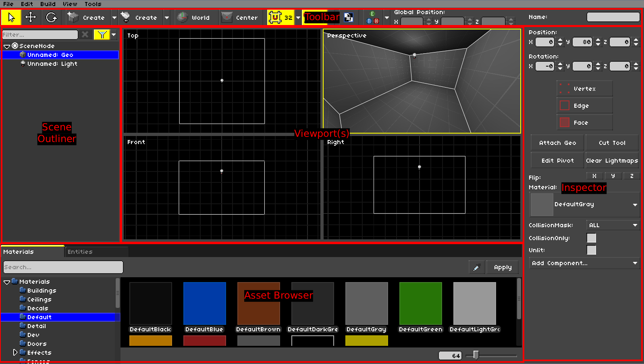Open the CollisionMask dropdown

613,225
